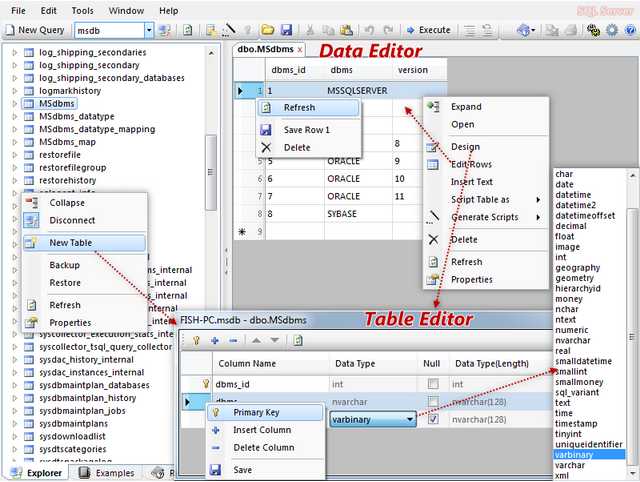Open the Generate Scripts submenu
The height and width of the screenshot is (482, 640).
486,217
